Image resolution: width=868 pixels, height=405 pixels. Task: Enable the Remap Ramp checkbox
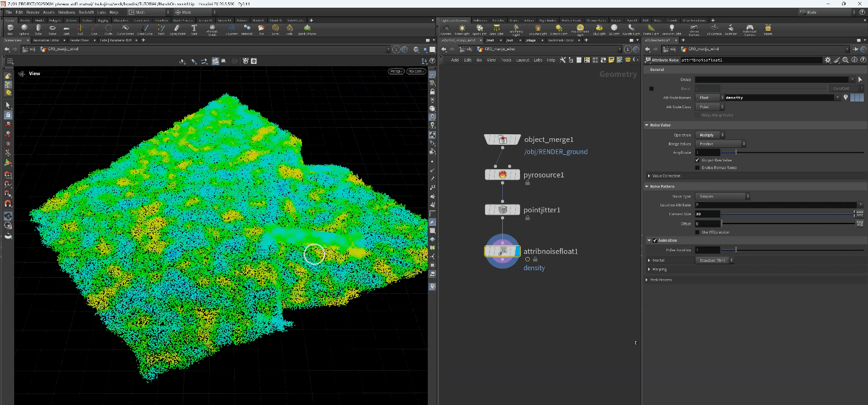click(698, 168)
